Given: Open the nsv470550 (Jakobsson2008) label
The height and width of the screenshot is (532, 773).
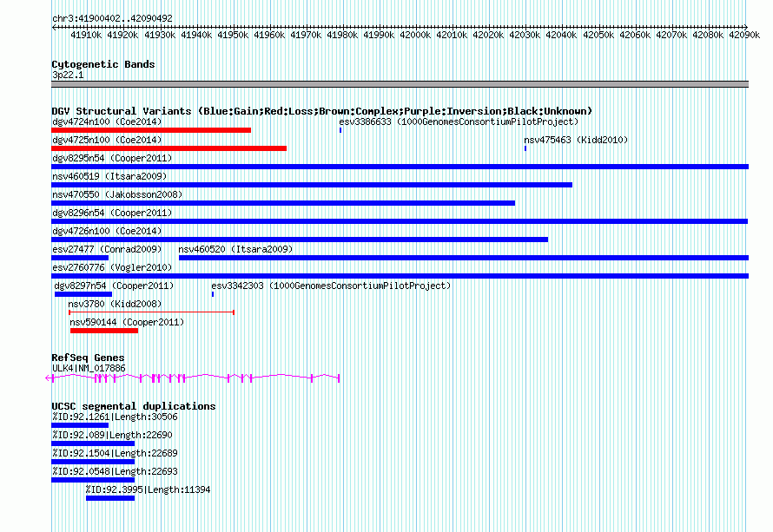Looking at the screenshot, I should pyautogui.click(x=117, y=194).
